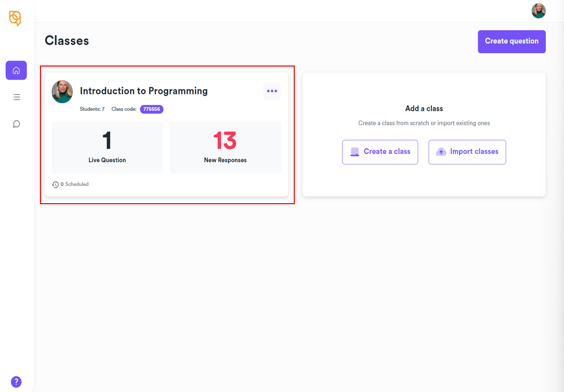
Task: Click the 0 Scheduled text
Action: (x=75, y=184)
